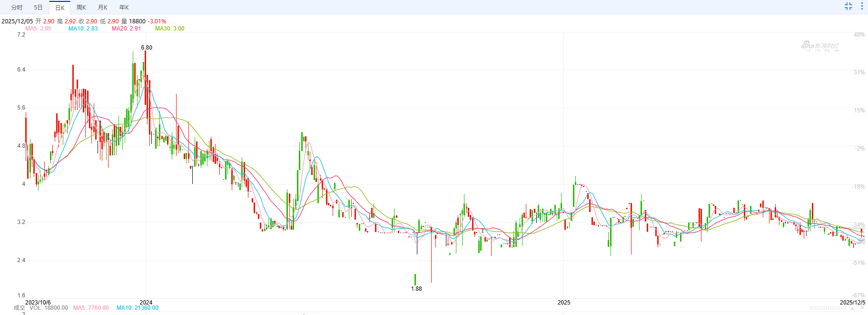Switch to the 分时 intraday tab

(17, 8)
